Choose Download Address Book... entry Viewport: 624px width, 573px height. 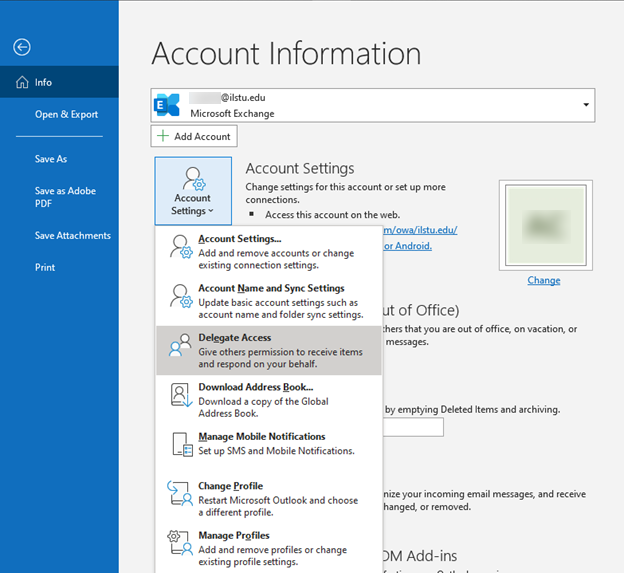pyautogui.click(x=269, y=400)
